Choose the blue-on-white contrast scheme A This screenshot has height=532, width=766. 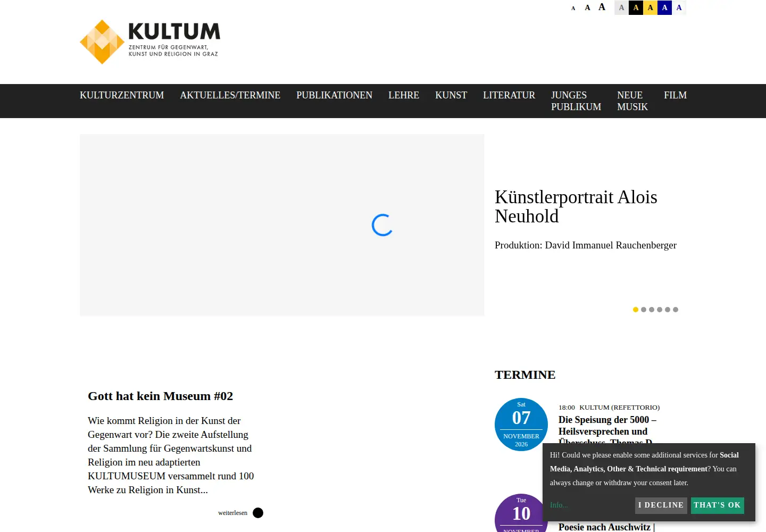tap(679, 7)
